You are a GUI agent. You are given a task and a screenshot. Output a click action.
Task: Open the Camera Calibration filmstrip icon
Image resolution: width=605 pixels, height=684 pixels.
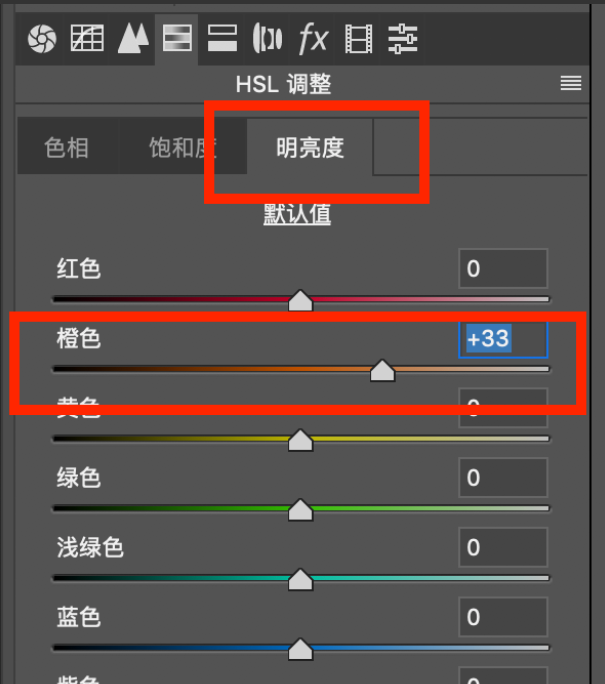(x=359, y=39)
